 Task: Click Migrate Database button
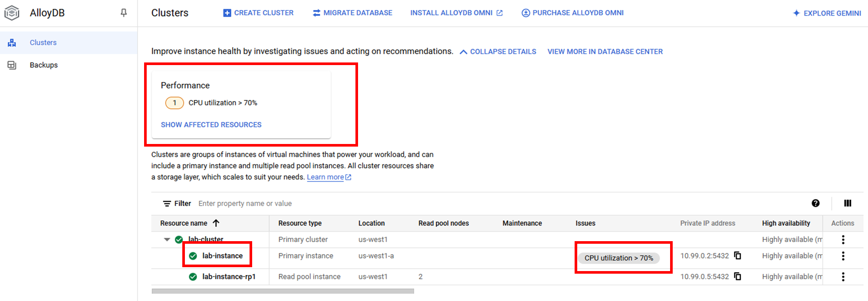(x=352, y=13)
